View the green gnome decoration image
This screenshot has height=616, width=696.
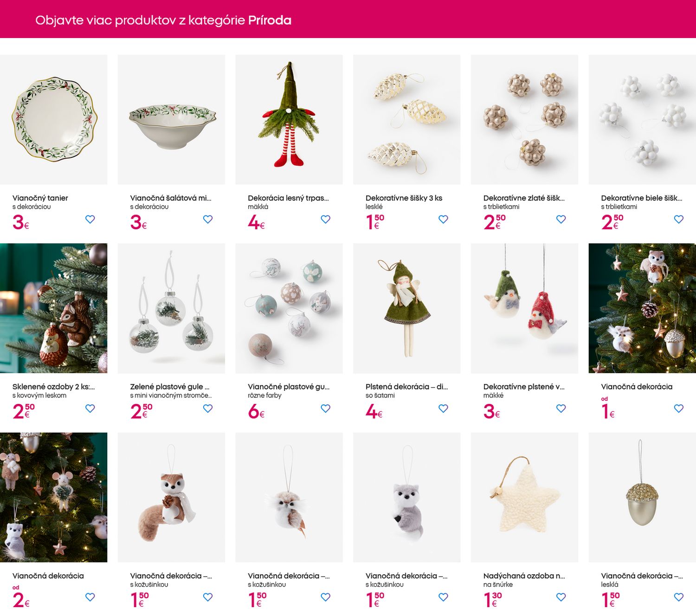(x=289, y=119)
